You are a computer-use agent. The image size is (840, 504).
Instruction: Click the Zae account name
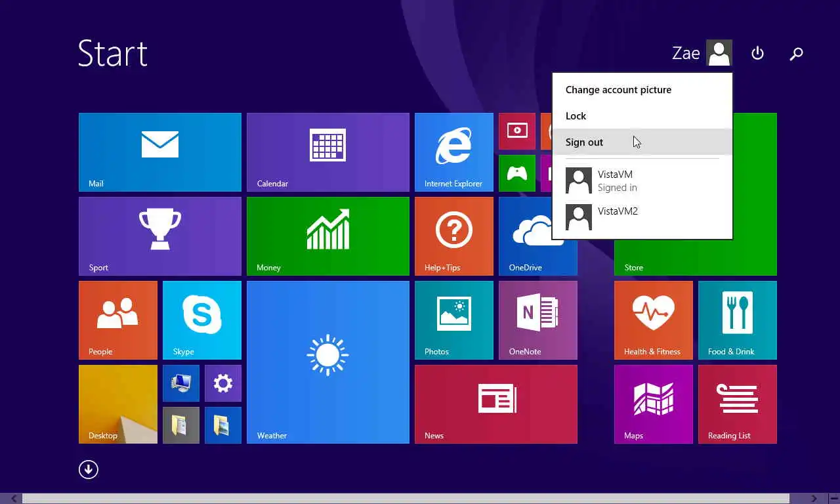tap(686, 53)
